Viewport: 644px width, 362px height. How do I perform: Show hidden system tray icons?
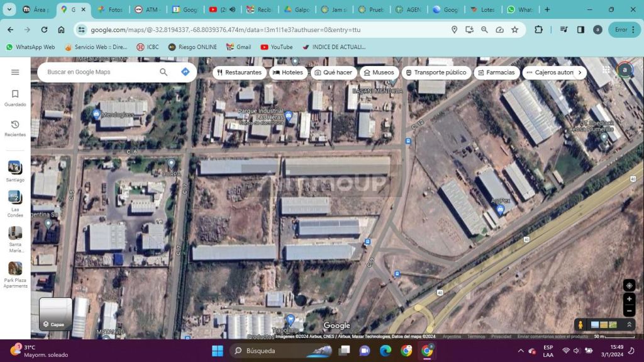(521, 351)
